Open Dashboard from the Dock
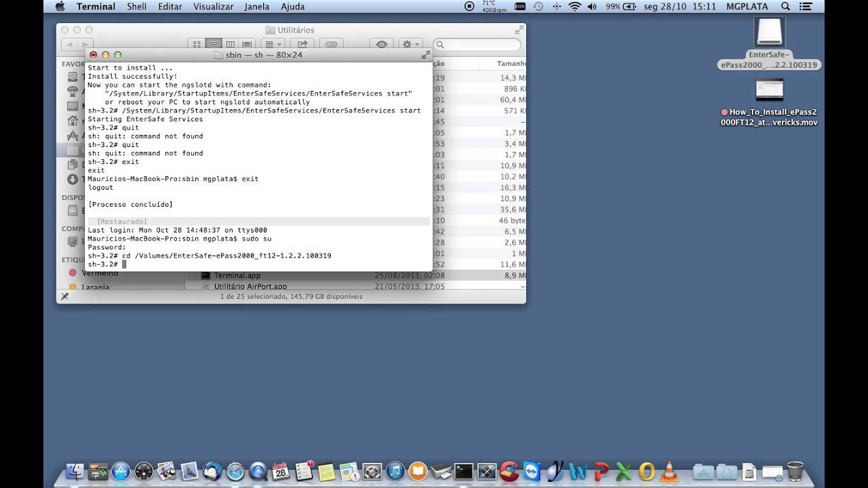Image resolution: width=868 pixels, height=488 pixels. pyautogui.click(x=144, y=471)
